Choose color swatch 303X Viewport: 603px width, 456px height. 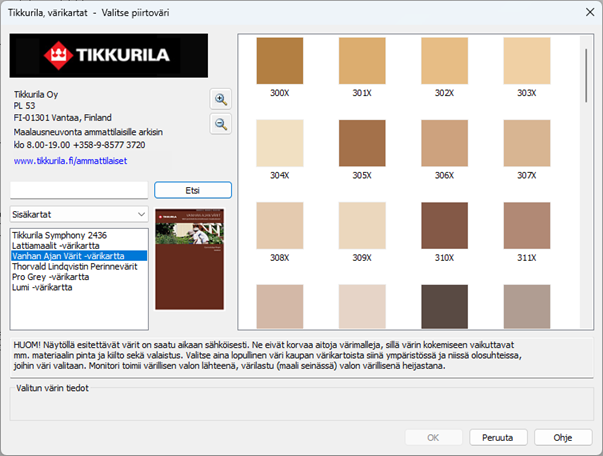526,62
